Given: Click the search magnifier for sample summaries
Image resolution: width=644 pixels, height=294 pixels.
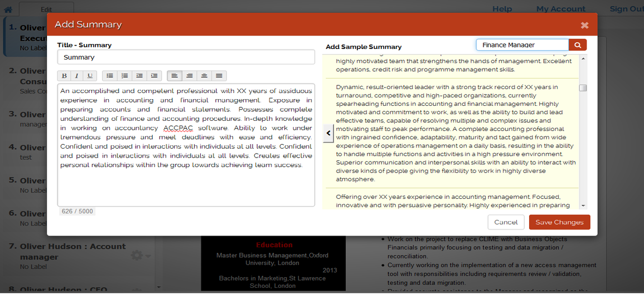Looking at the screenshot, I should point(578,45).
